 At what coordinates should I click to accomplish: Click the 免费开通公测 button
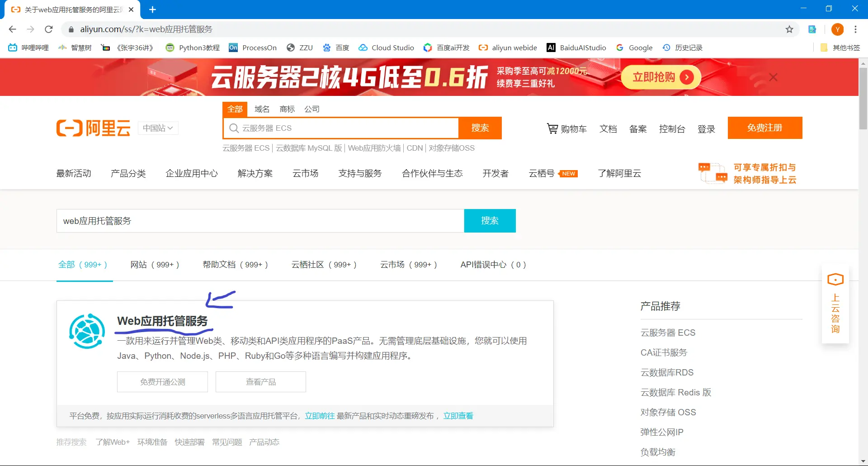pos(162,382)
